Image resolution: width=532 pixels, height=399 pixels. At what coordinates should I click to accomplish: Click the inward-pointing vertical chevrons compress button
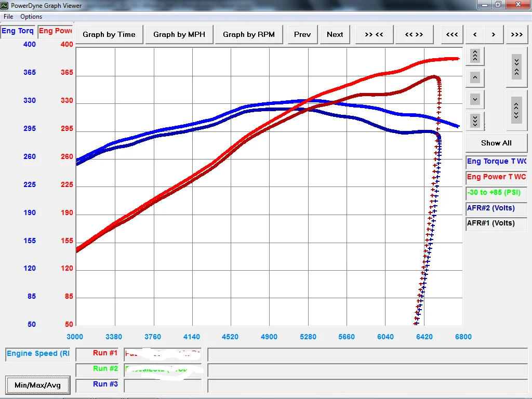(516, 67)
